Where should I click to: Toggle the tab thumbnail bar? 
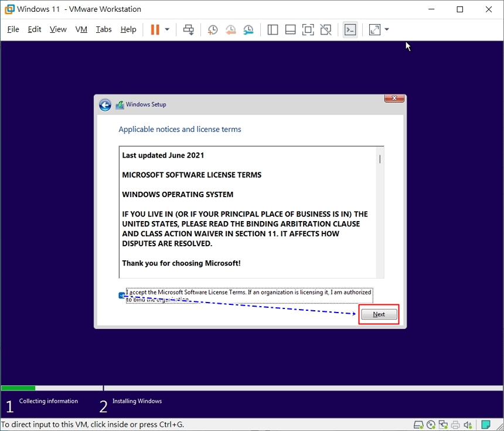coord(290,29)
